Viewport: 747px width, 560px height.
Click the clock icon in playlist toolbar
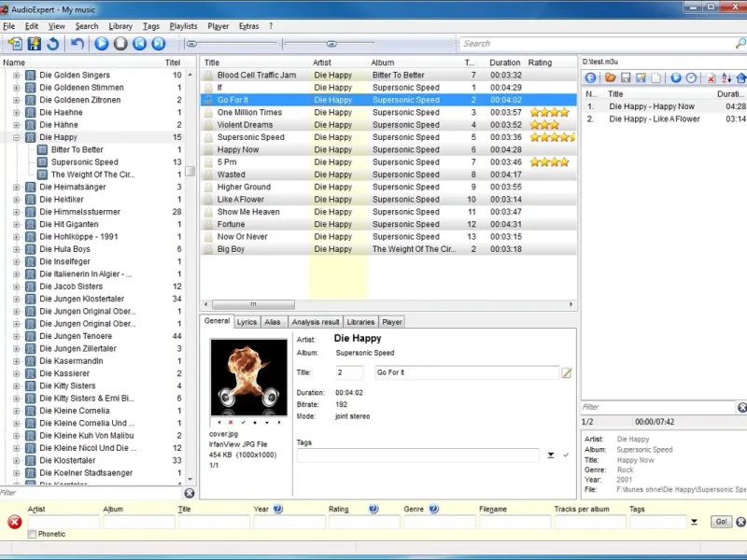691,78
